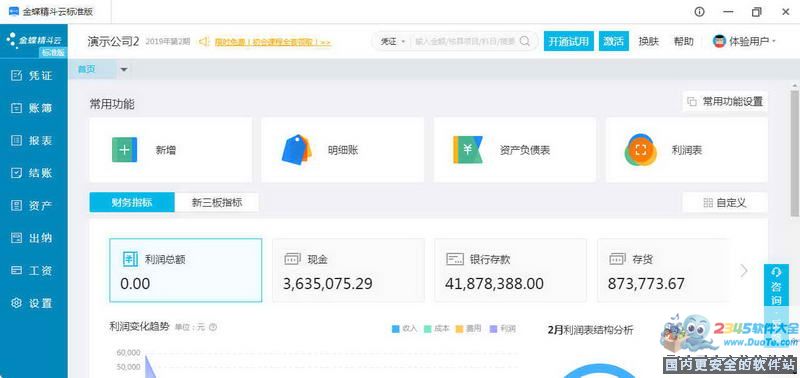
Task: Open the 资产 sidebar module
Action: click(x=33, y=206)
